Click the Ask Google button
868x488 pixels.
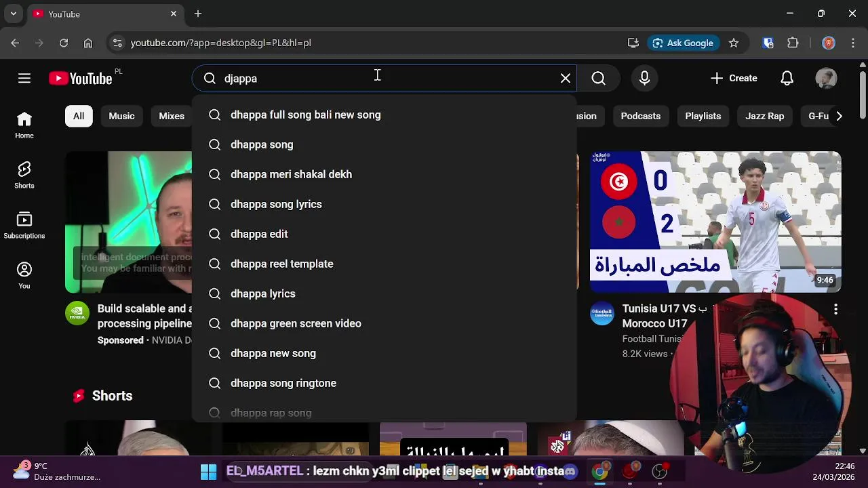683,43
